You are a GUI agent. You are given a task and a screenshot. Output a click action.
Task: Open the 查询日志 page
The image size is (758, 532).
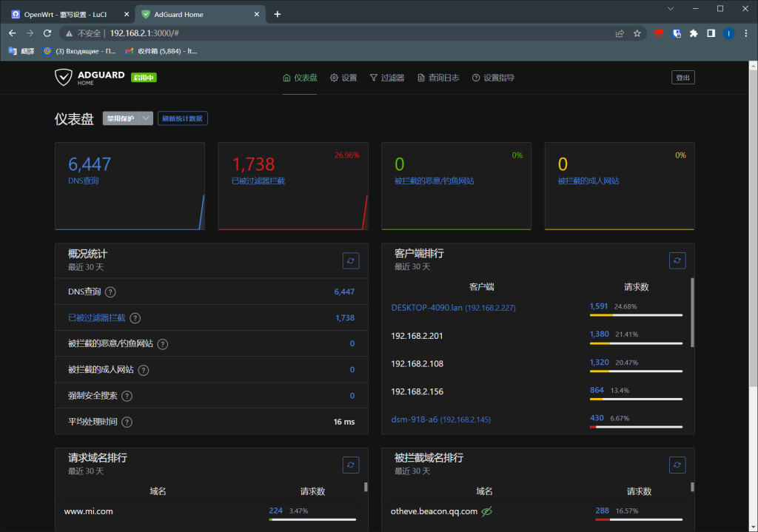(438, 77)
